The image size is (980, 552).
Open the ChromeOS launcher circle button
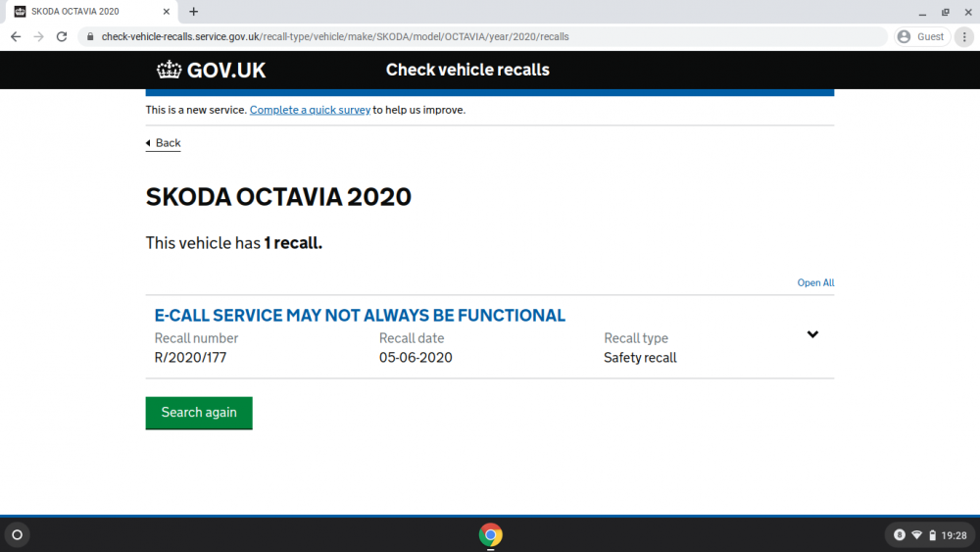18,535
